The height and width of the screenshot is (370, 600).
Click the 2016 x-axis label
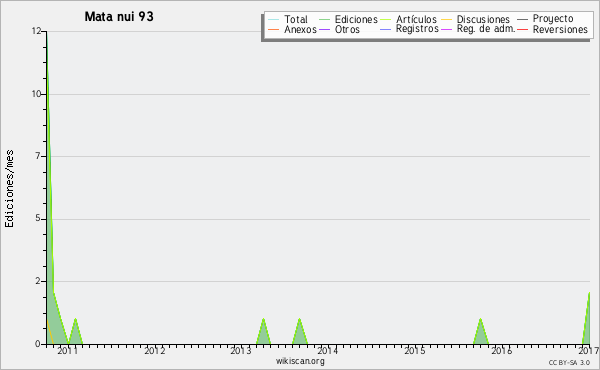tap(502, 351)
